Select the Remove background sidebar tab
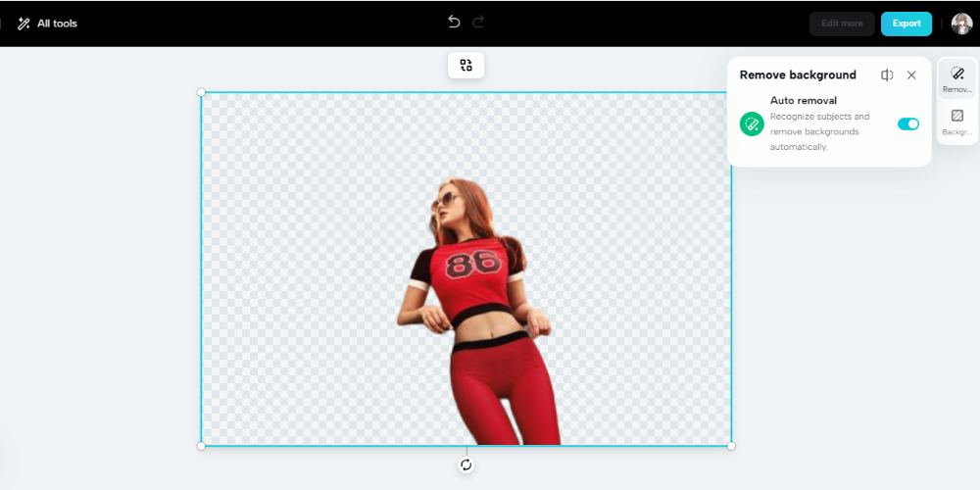 click(x=956, y=79)
